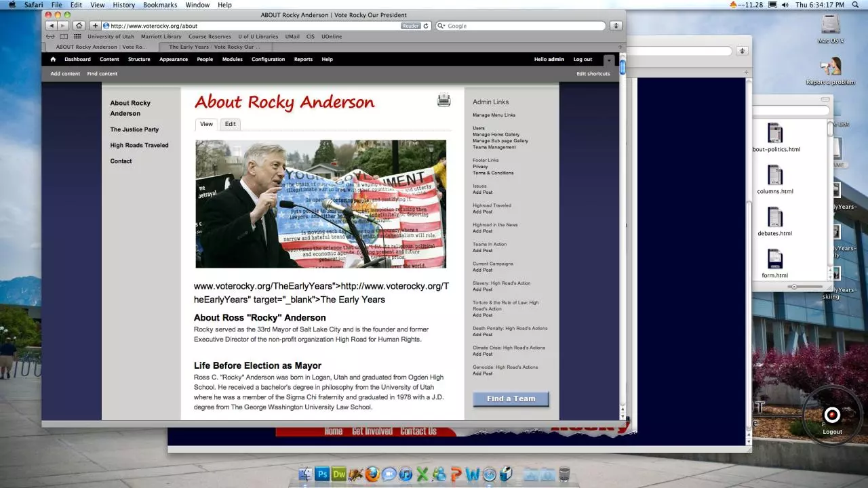
Task: Click the volume icon in menu bar
Action: coord(785,5)
